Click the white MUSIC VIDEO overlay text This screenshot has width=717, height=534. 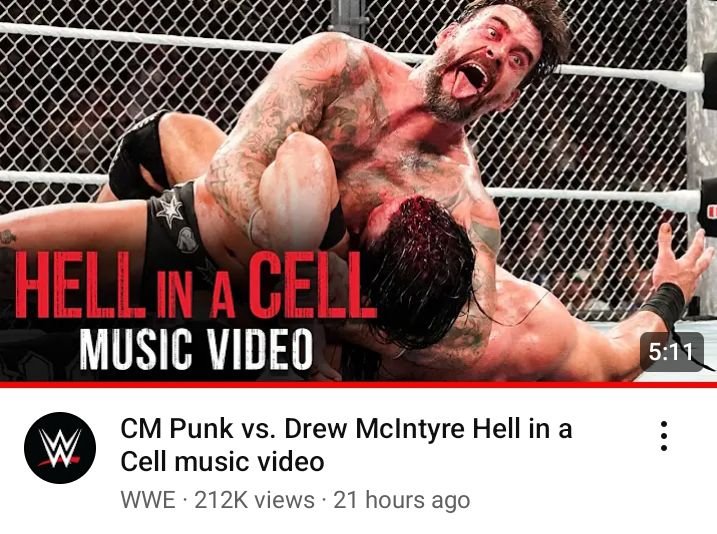[197, 348]
